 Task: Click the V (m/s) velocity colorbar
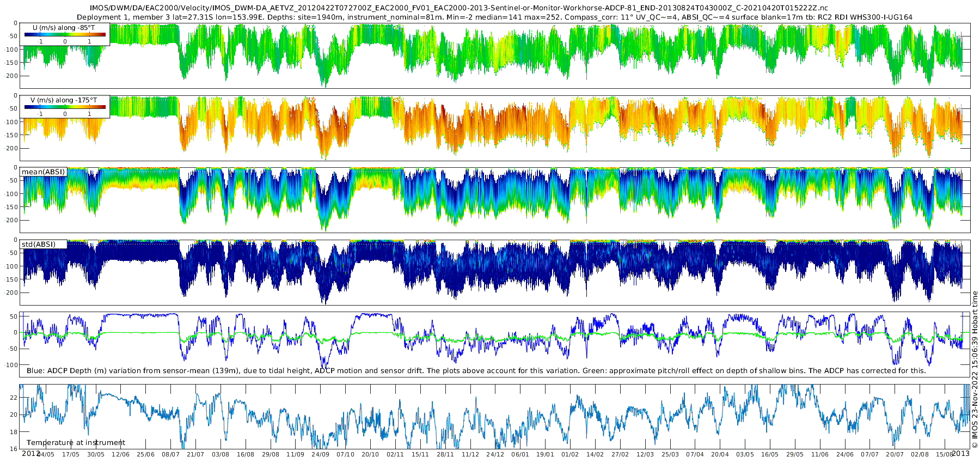(65, 107)
